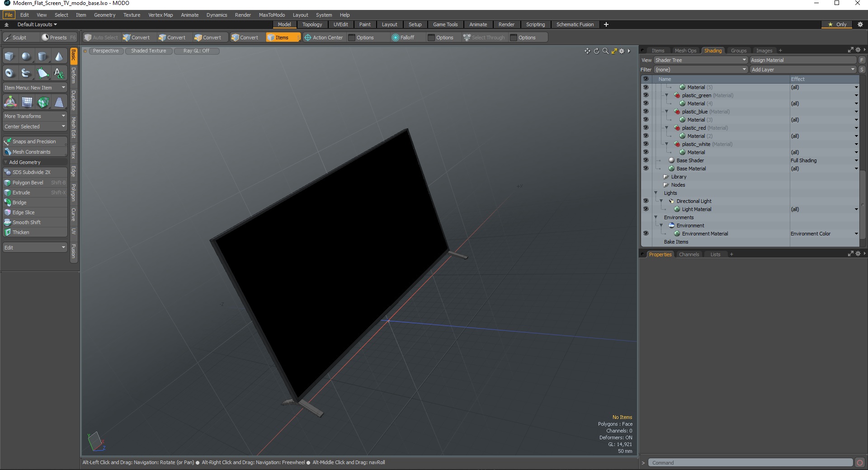
Task: Open the Default Layouts dropdown
Action: [x=37, y=24]
